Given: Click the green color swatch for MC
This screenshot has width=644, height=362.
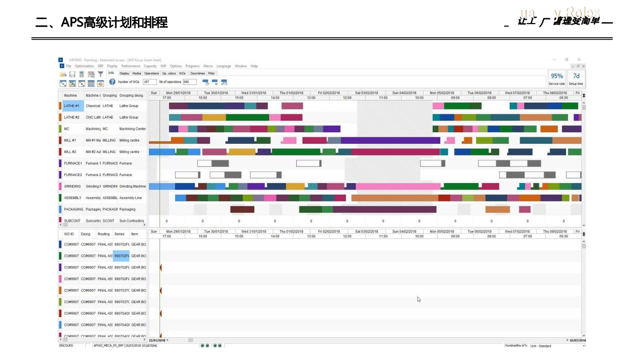Looking at the screenshot, I should pyautogui.click(x=60, y=129).
